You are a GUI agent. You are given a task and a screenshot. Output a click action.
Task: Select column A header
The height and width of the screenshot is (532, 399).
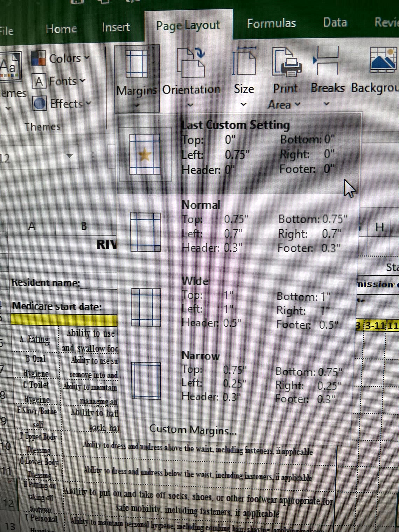pyautogui.click(x=32, y=226)
